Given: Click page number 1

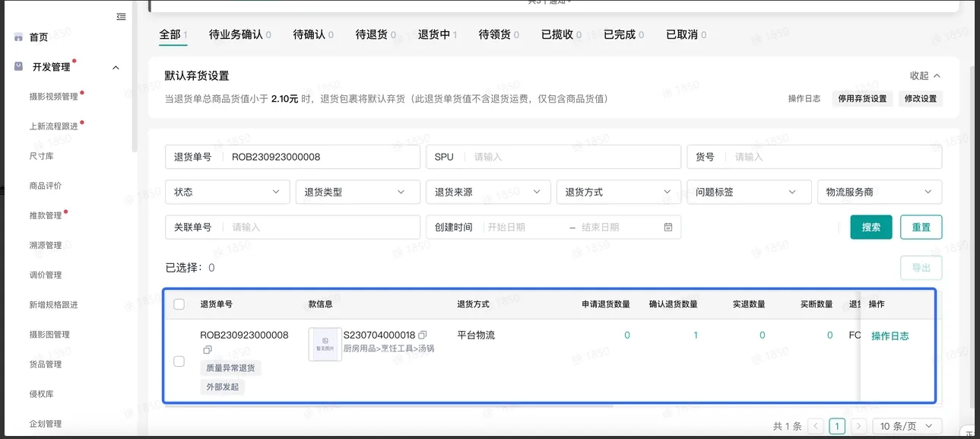Looking at the screenshot, I should [x=837, y=426].
